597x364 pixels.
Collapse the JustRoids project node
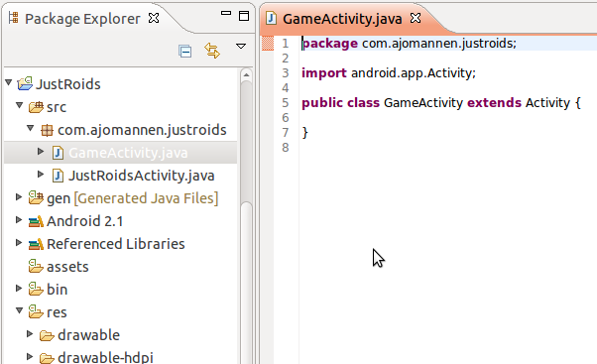9,82
